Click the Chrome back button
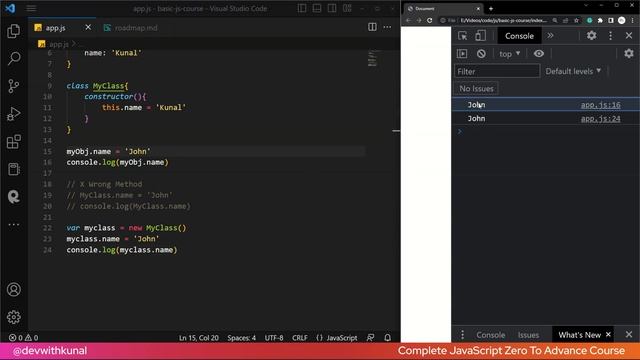Screen dimensions: 640x360 click(409, 20)
